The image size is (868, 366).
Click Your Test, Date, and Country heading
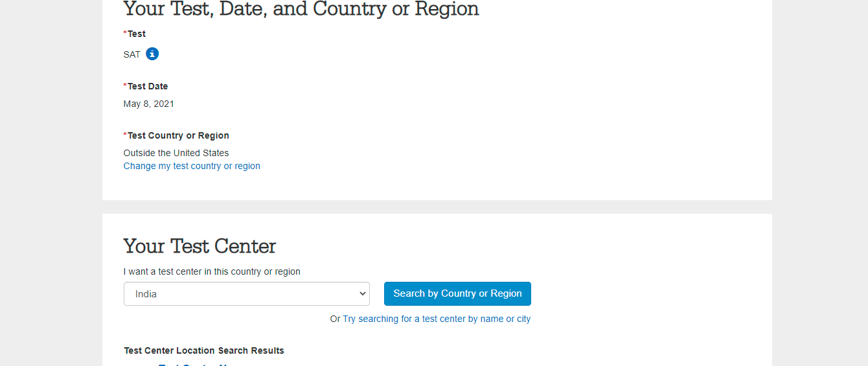pyautogui.click(x=301, y=9)
